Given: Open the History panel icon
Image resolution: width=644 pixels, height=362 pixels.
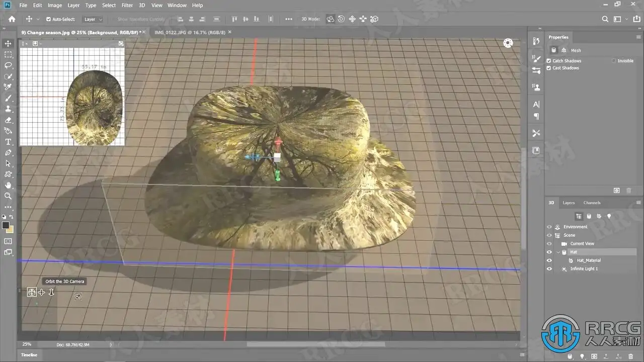Looking at the screenshot, I should [536, 42].
